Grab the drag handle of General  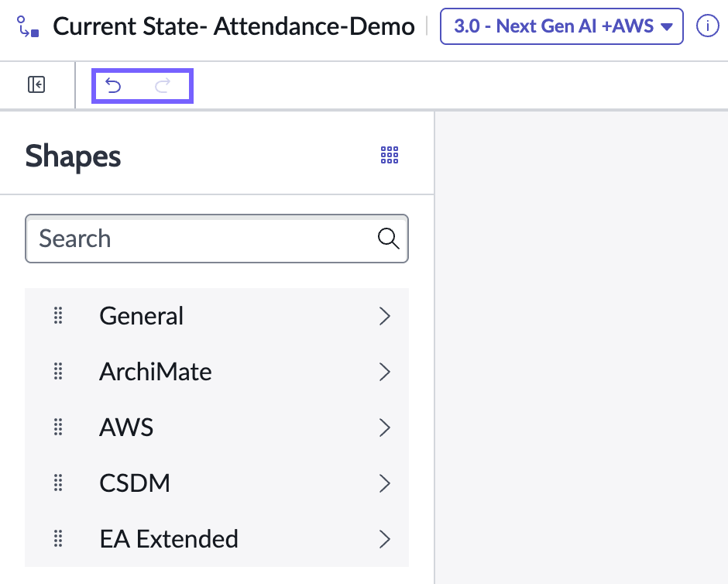tap(58, 316)
